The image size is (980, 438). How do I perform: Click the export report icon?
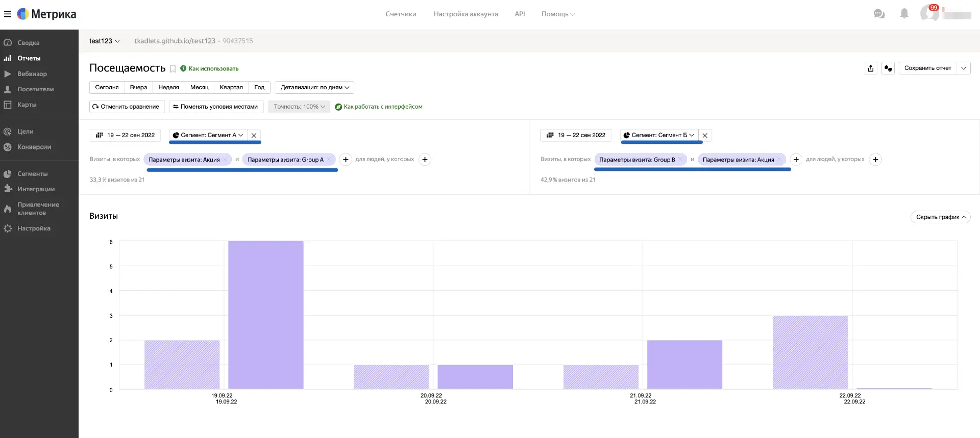tap(871, 68)
